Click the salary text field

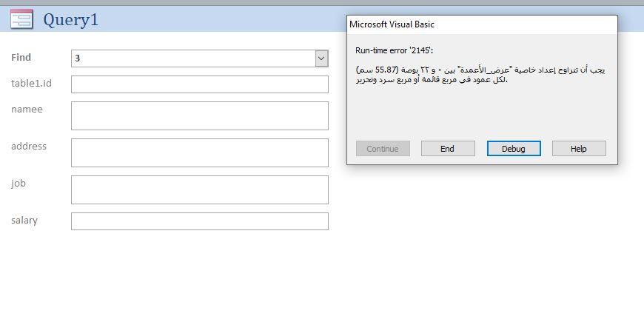[x=200, y=221]
